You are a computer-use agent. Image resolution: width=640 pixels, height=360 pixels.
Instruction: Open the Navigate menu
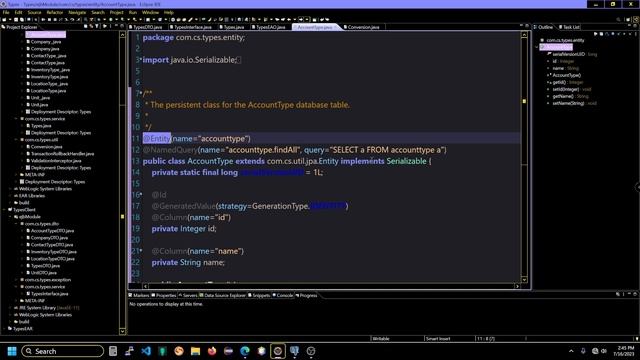pos(77,12)
